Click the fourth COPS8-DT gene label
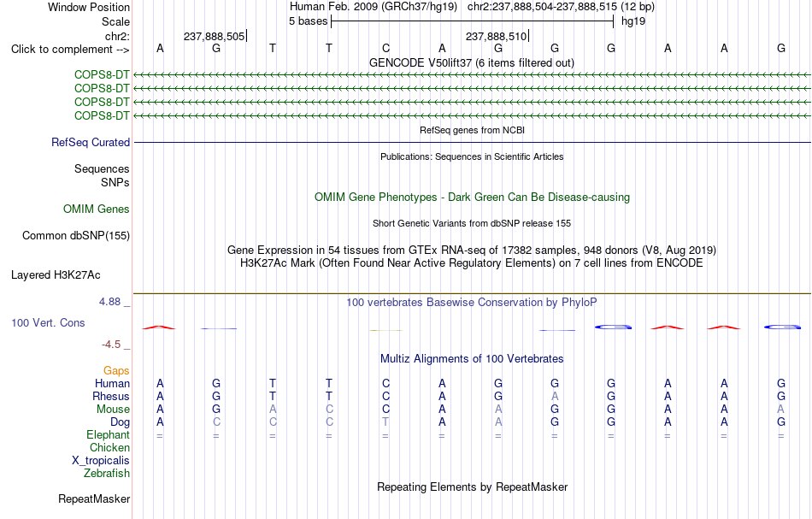812x519 pixels. tap(102, 115)
